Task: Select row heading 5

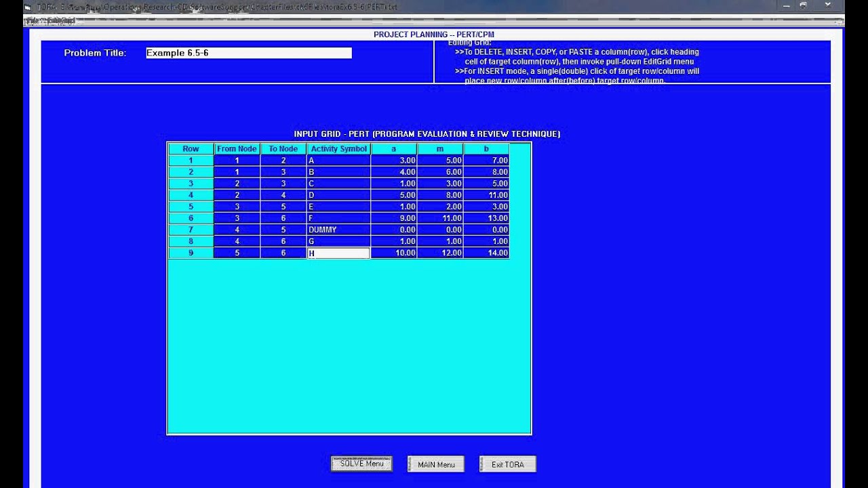Action: click(191, 207)
